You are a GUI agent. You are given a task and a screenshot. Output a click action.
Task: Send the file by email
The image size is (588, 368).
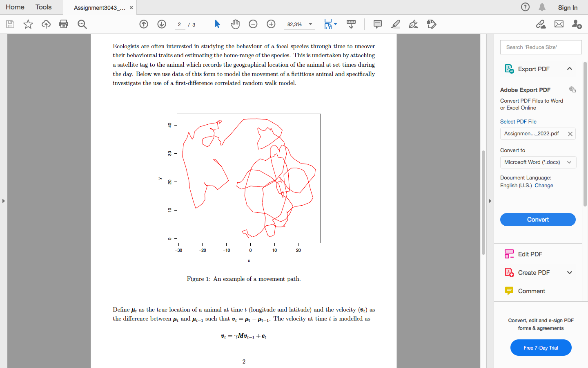click(559, 24)
